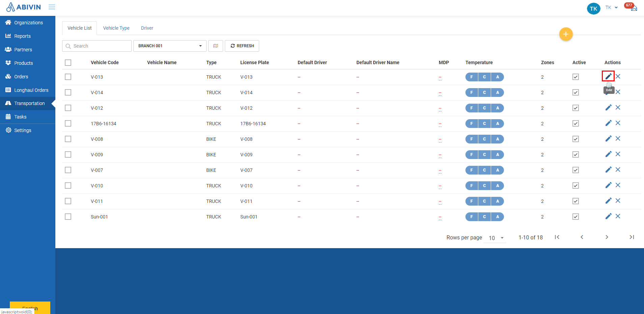Go to the previous page of results
Image resolution: width=644 pixels, height=314 pixels.
(582, 237)
